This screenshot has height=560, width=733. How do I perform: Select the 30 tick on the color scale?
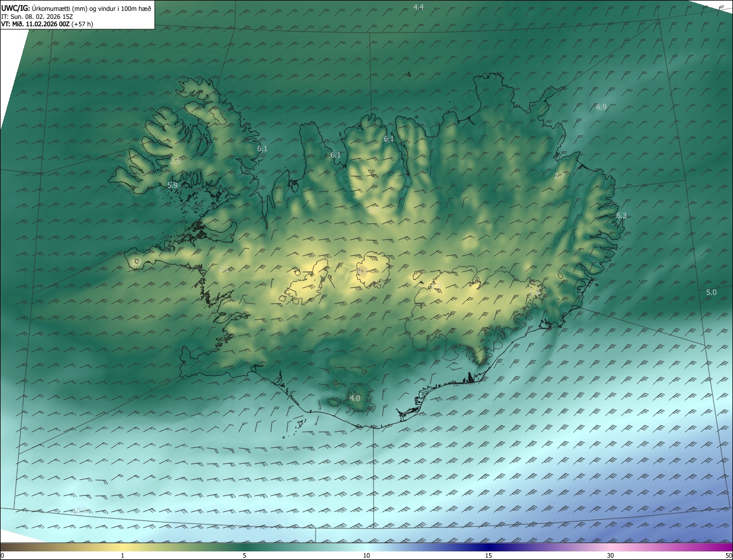click(610, 555)
